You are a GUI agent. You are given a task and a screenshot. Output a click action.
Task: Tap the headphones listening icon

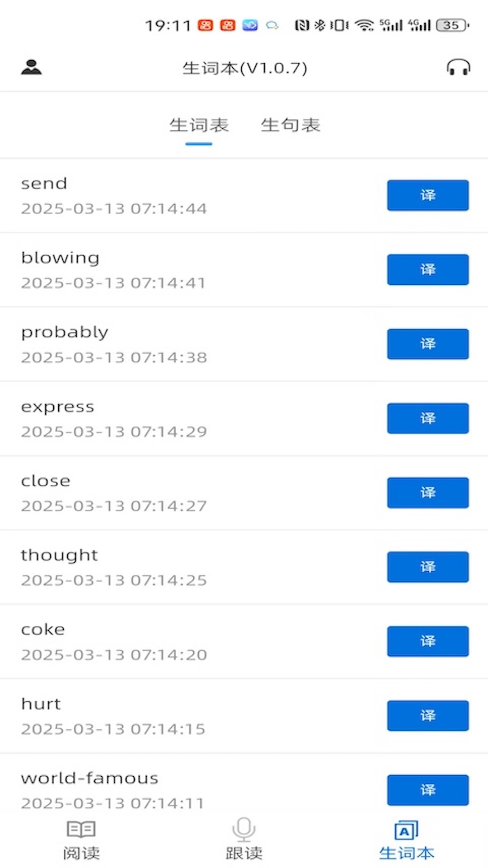[458, 68]
